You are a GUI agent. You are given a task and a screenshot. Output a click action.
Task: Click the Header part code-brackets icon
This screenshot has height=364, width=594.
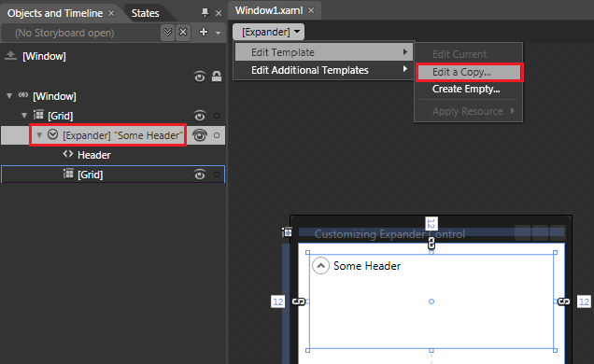(68, 154)
